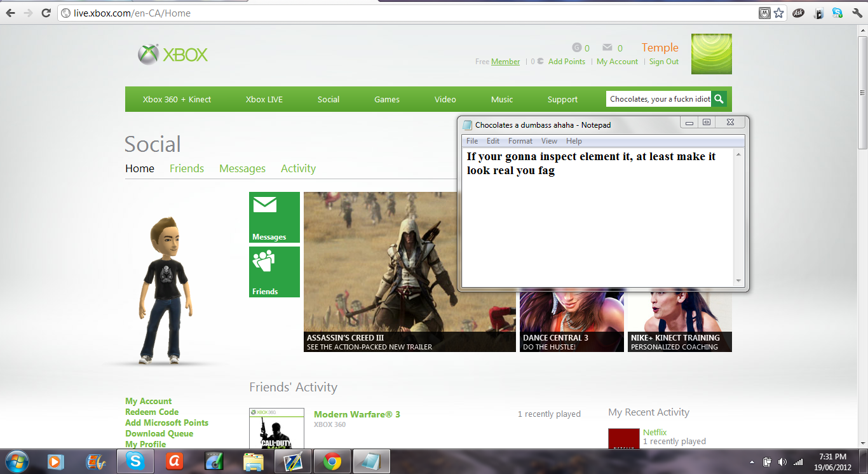Open Notepad View menu

pos(550,141)
